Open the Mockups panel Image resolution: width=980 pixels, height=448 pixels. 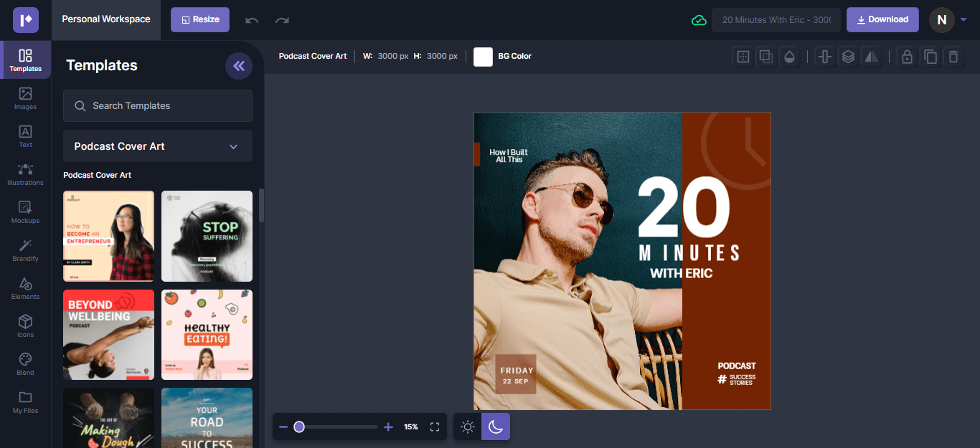(25, 212)
